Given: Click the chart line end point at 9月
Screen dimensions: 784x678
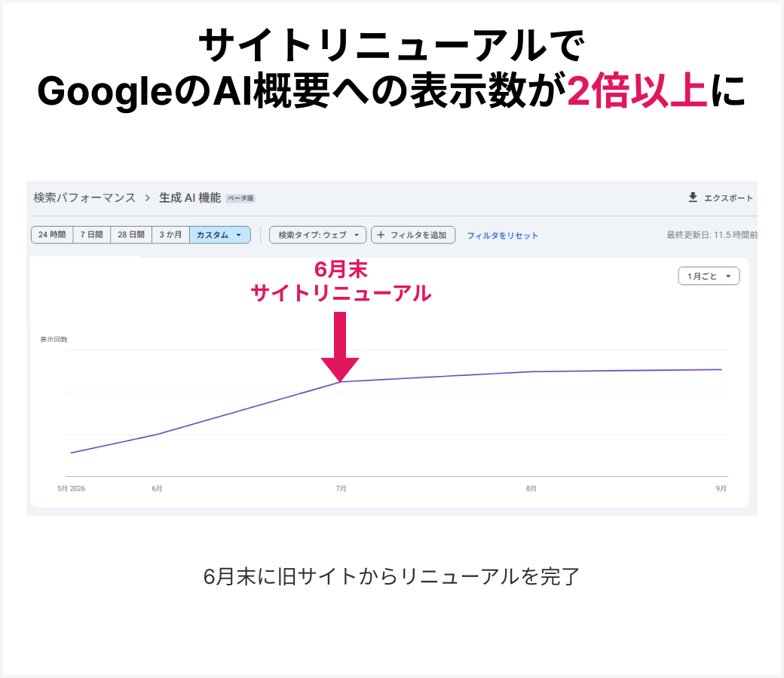Looking at the screenshot, I should point(721,370).
